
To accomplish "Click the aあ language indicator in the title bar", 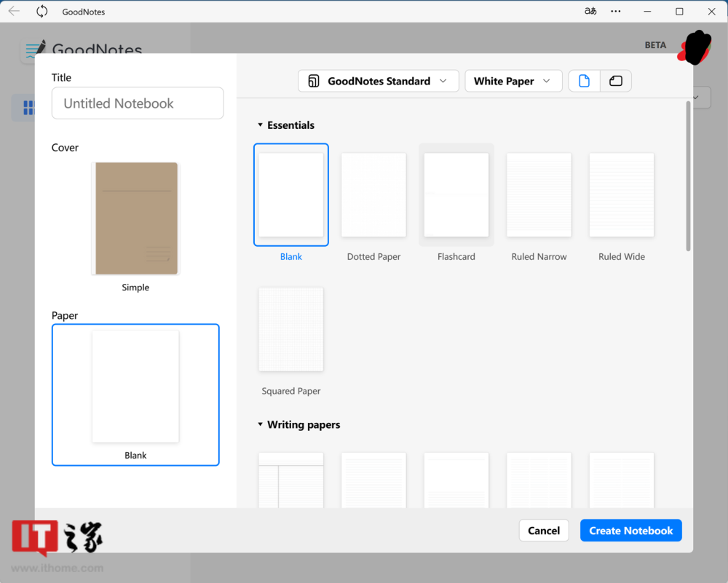I will coord(590,11).
